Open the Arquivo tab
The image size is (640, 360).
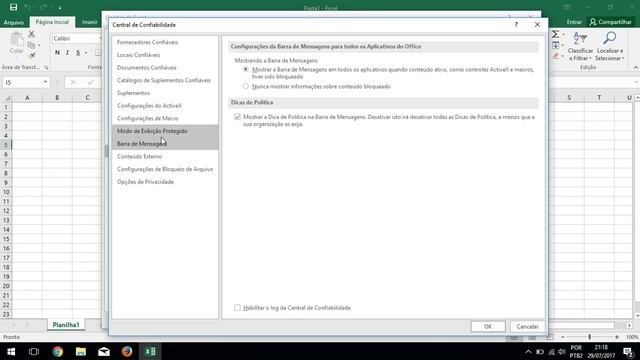point(14,22)
